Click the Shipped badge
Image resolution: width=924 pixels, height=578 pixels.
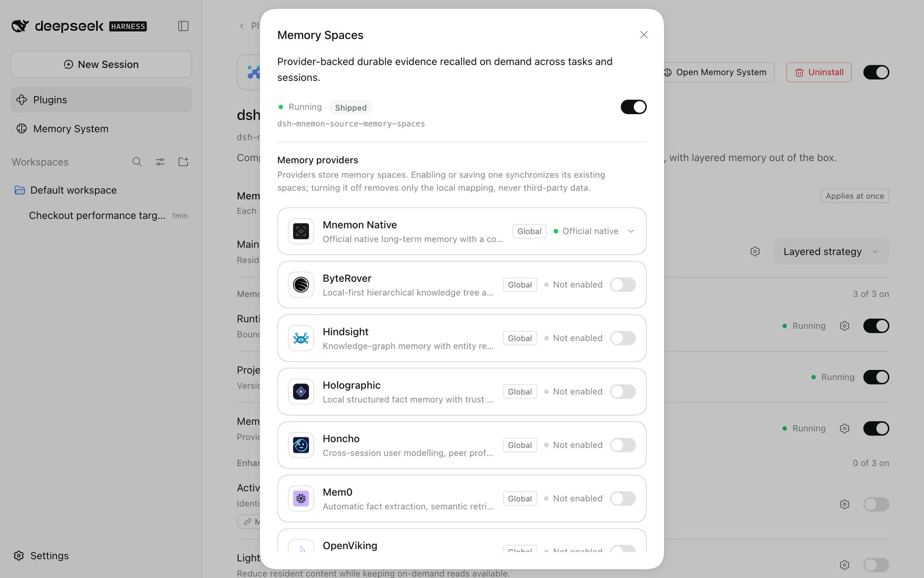click(350, 107)
